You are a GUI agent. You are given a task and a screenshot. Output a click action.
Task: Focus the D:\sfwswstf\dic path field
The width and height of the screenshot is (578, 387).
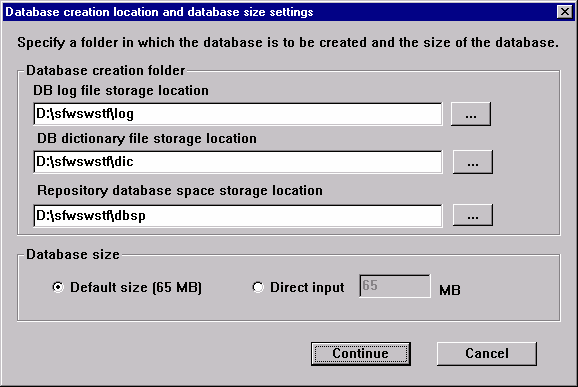[238, 162]
